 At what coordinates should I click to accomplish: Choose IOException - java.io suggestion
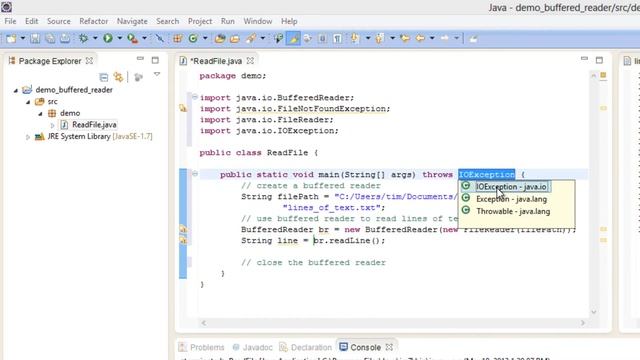(511, 187)
